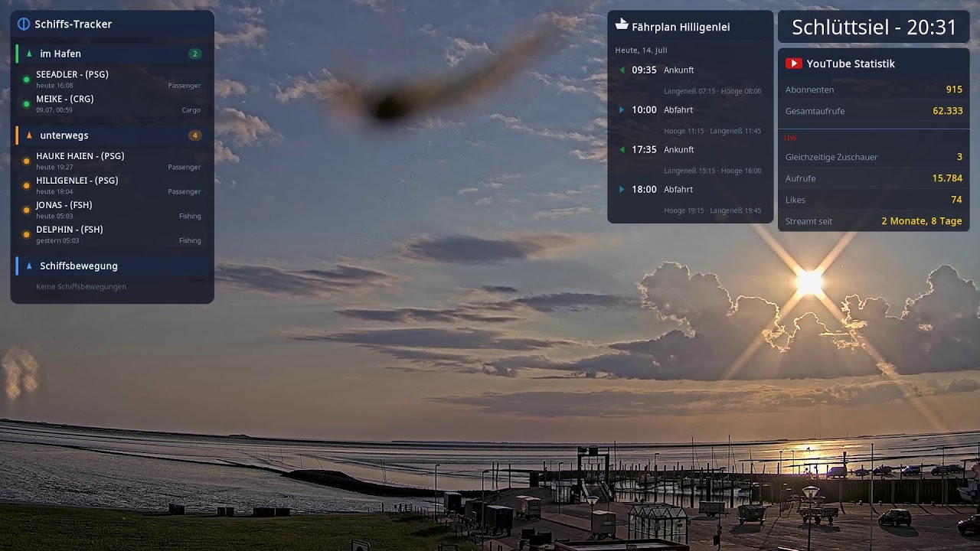The width and height of the screenshot is (980, 551).
Task: Click the 'Fishing' type label for JONAS
Action: (x=190, y=216)
